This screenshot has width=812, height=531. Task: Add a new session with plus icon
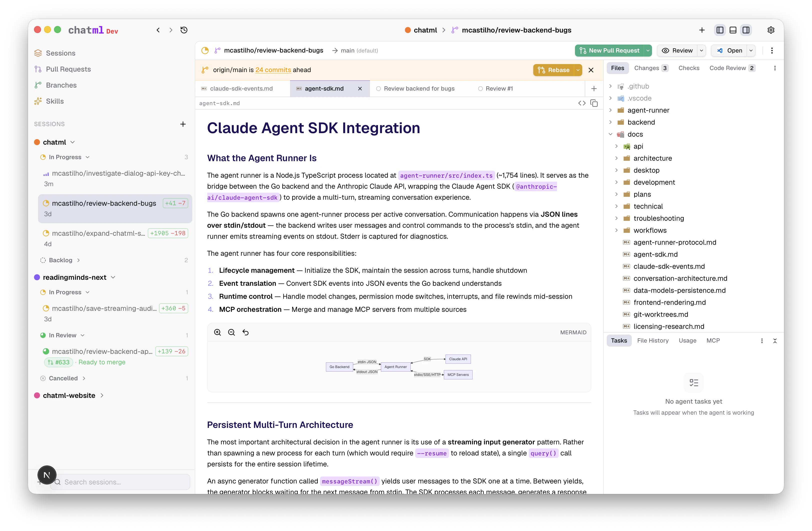[x=183, y=124]
